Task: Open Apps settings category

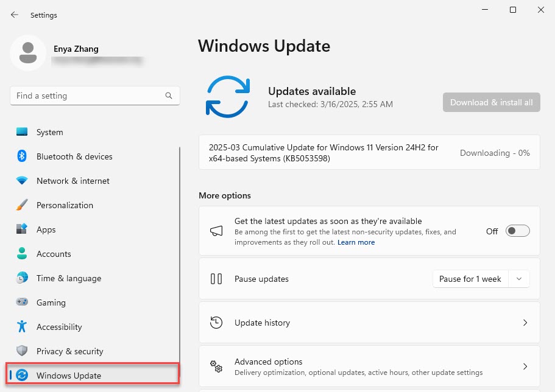Action: tap(46, 229)
